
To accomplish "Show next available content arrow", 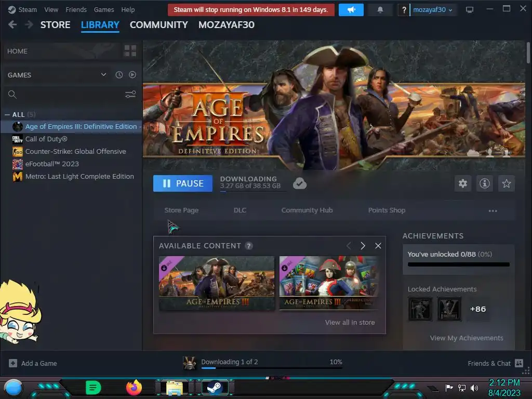I will pyautogui.click(x=363, y=246).
